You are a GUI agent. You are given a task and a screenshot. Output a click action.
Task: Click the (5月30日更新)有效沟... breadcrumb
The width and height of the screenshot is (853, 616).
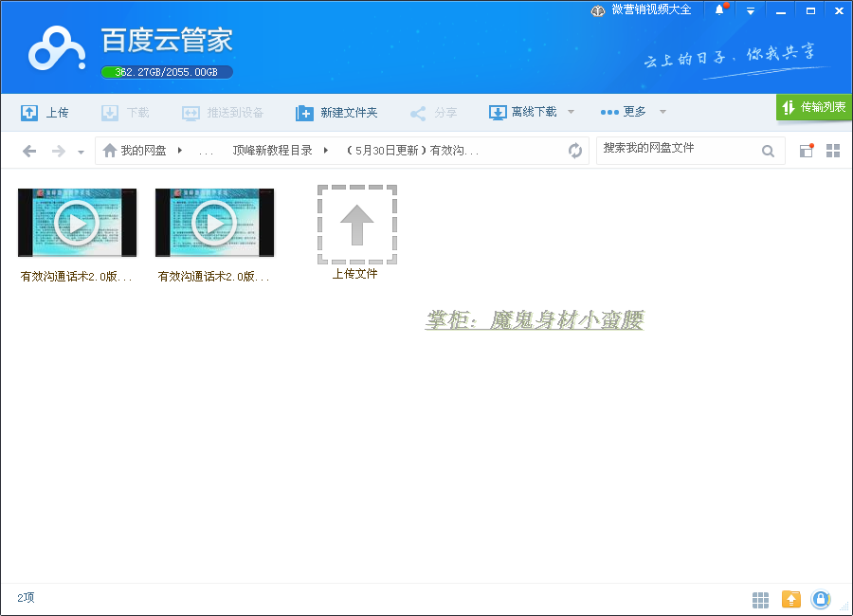[412, 150]
